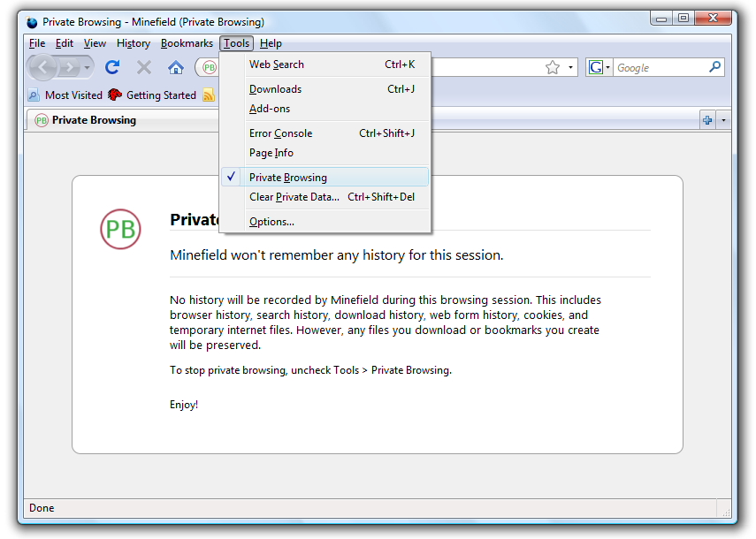
Task: Open Add-ons from the Tools menu
Action: click(325, 109)
